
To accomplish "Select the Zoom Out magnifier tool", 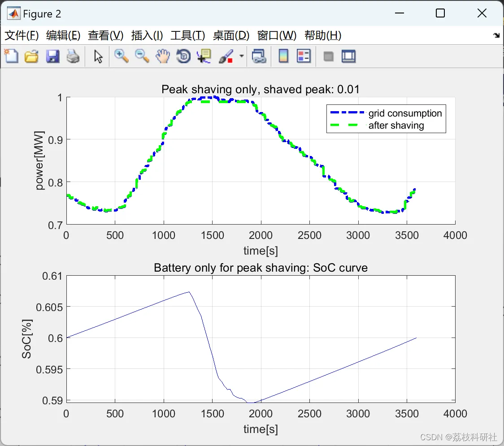I will click(x=142, y=56).
